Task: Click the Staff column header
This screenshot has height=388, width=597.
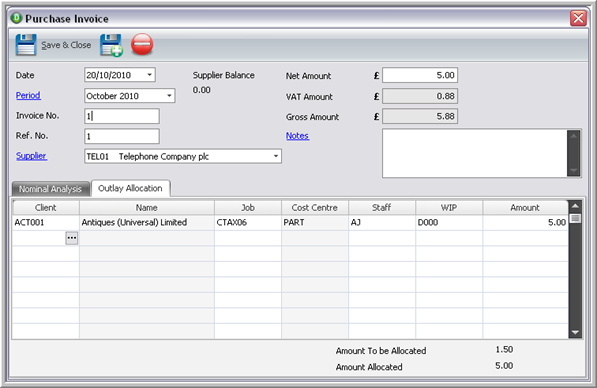Action: (x=382, y=208)
